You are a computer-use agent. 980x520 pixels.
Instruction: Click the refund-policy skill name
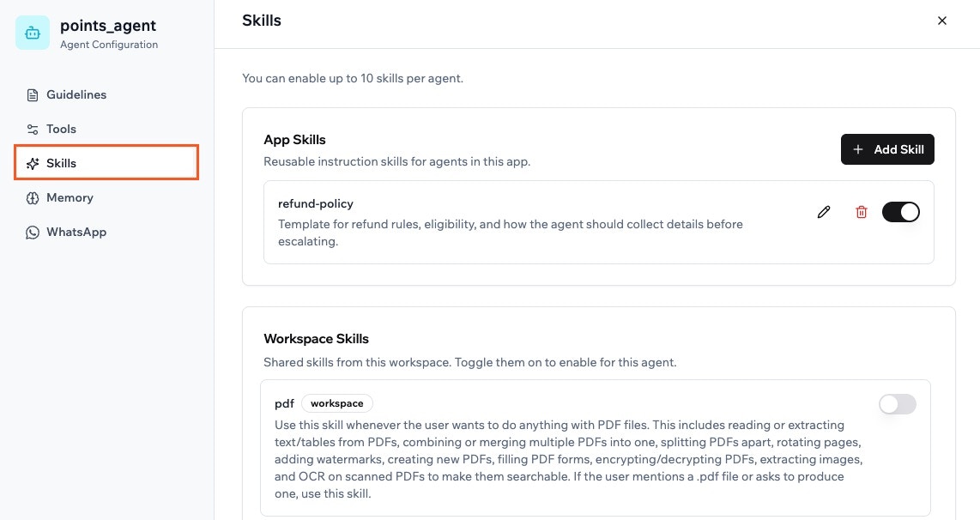click(316, 203)
